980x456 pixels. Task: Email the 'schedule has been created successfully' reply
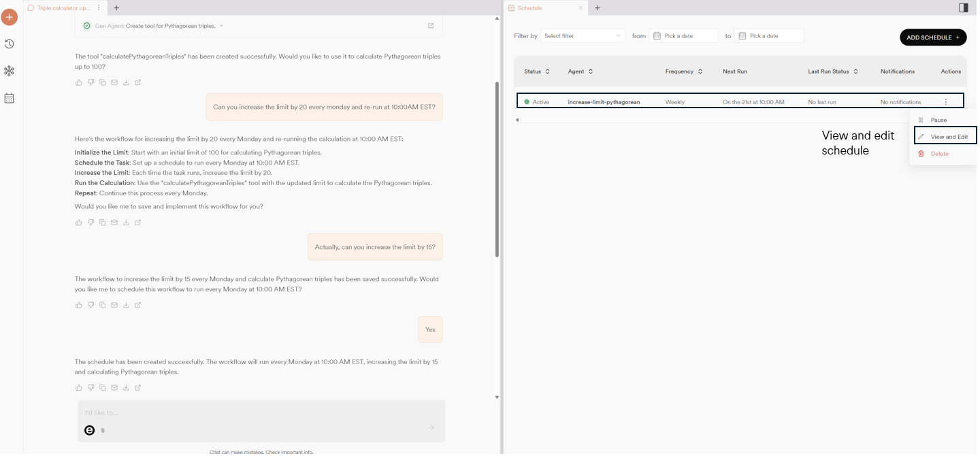click(114, 388)
